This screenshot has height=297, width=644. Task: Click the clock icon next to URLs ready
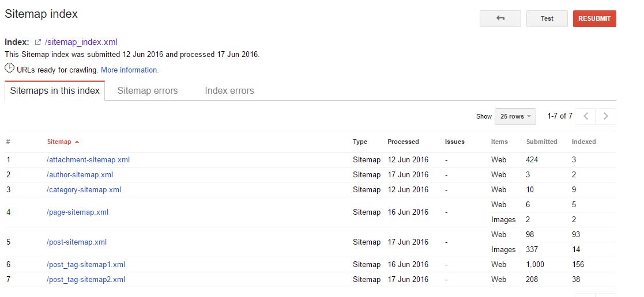pyautogui.click(x=9, y=68)
